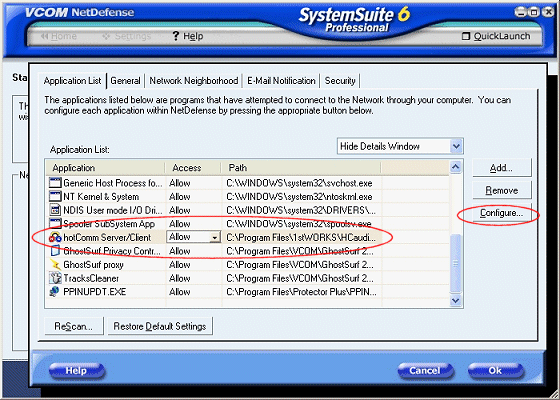Click the hotComm Server/Client icon
Screen dimensions: 560x400
click(55, 238)
